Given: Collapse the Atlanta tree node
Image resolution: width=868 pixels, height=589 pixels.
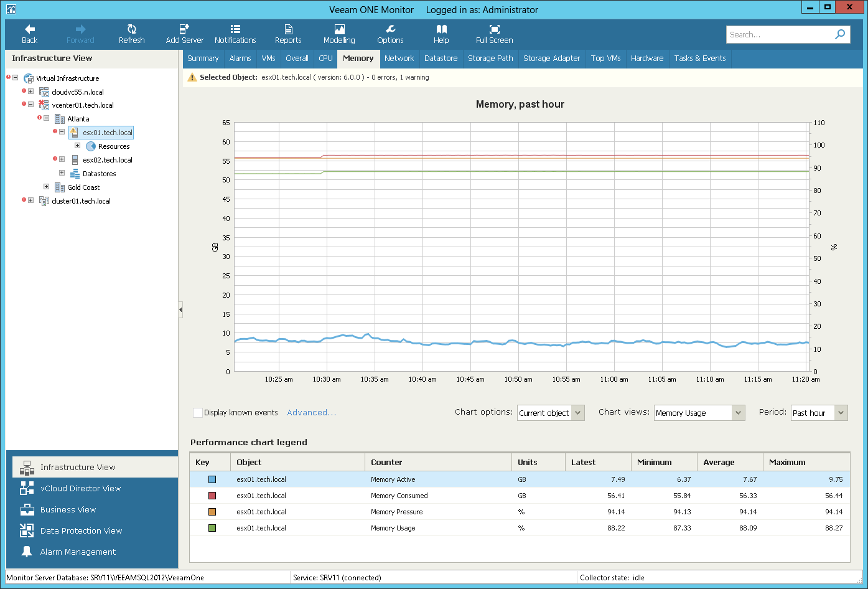Looking at the screenshot, I should pos(47,118).
